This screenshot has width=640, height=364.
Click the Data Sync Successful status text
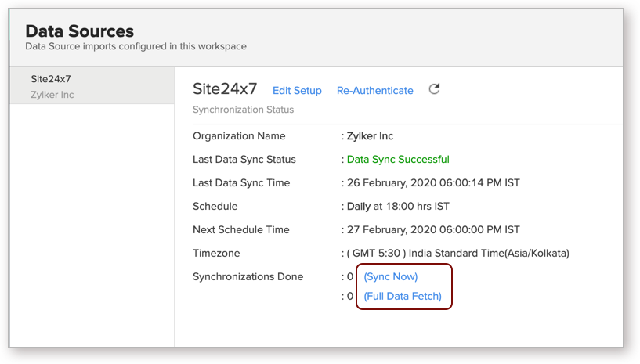(398, 160)
